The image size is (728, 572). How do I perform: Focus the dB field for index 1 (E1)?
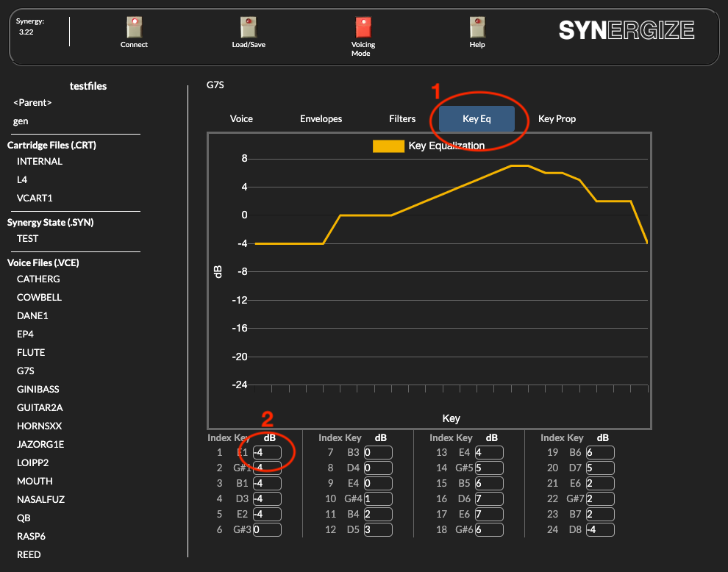(x=267, y=453)
